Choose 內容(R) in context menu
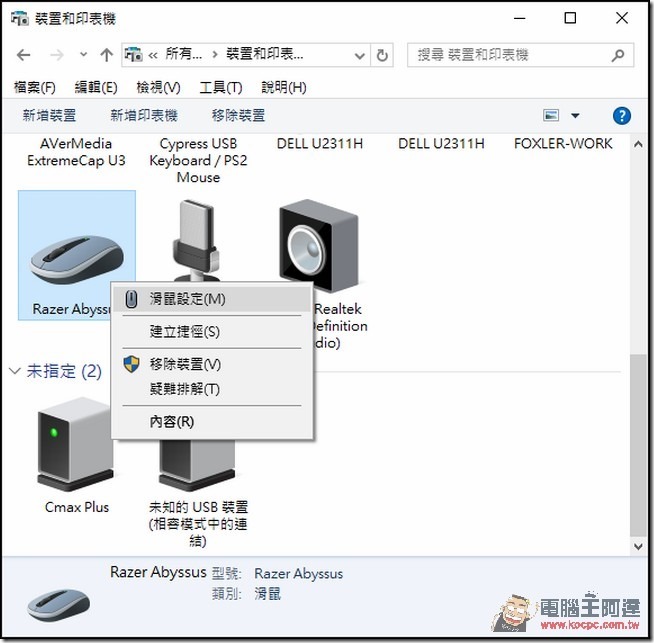654x643 pixels. pos(212,422)
